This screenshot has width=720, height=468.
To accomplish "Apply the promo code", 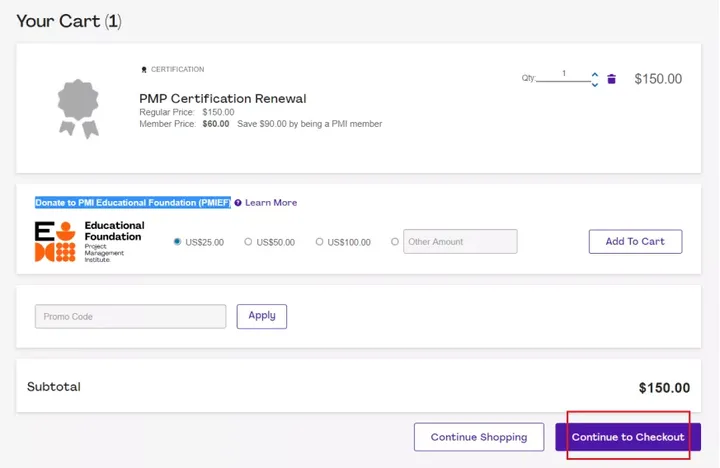I will tap(262, 316).
